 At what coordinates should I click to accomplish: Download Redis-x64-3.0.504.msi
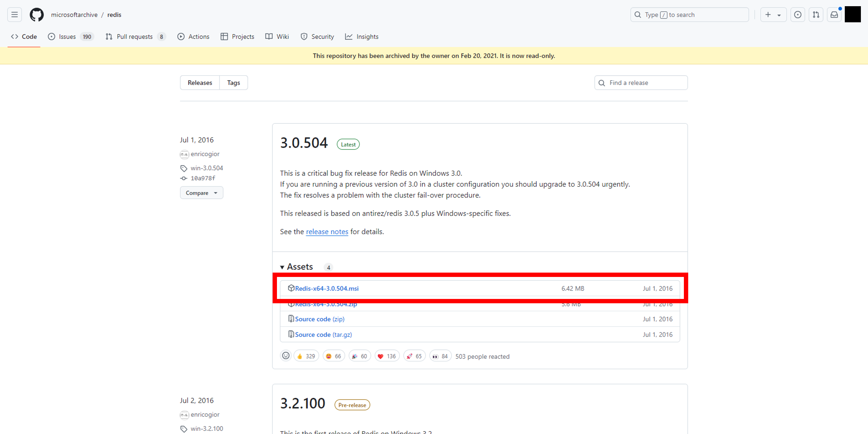click(x=326, y=288)
